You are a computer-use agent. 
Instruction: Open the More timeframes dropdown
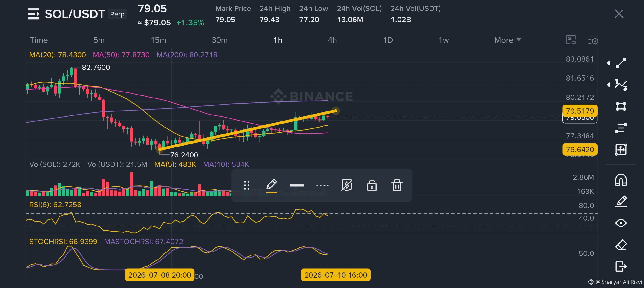508,40
